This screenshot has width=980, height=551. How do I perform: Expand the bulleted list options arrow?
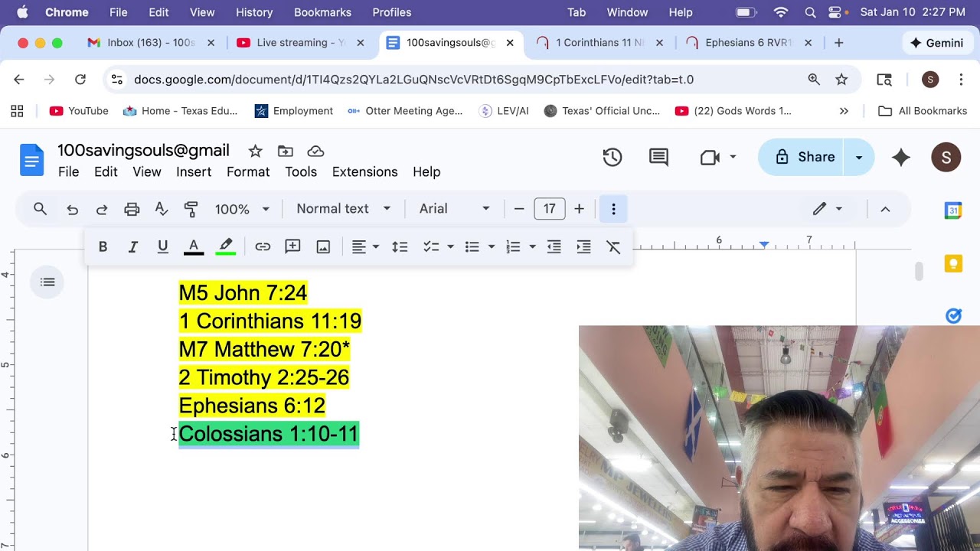pyautogui.click(x=491, y=246)
